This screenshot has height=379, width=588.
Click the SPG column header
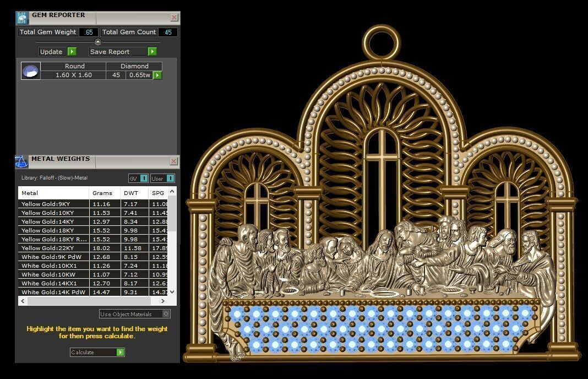(158, 193)
